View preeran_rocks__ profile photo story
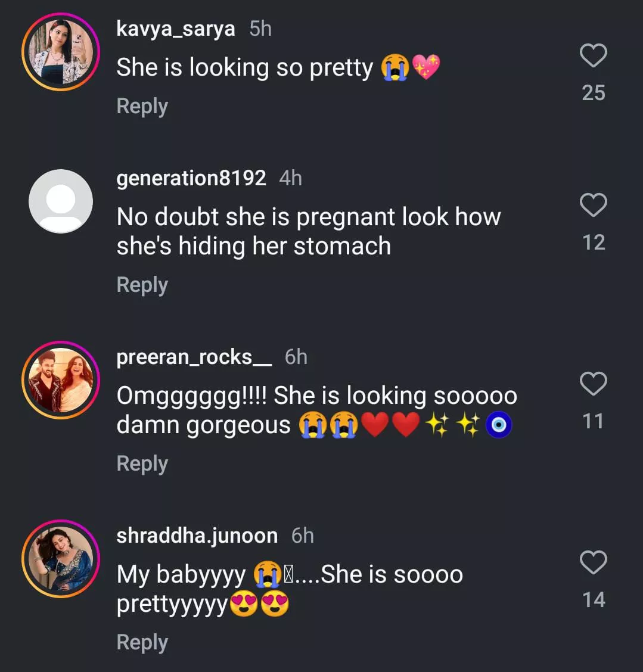This screenshot has height=672, width=643. pyautogui.click(x=61, y=379)
